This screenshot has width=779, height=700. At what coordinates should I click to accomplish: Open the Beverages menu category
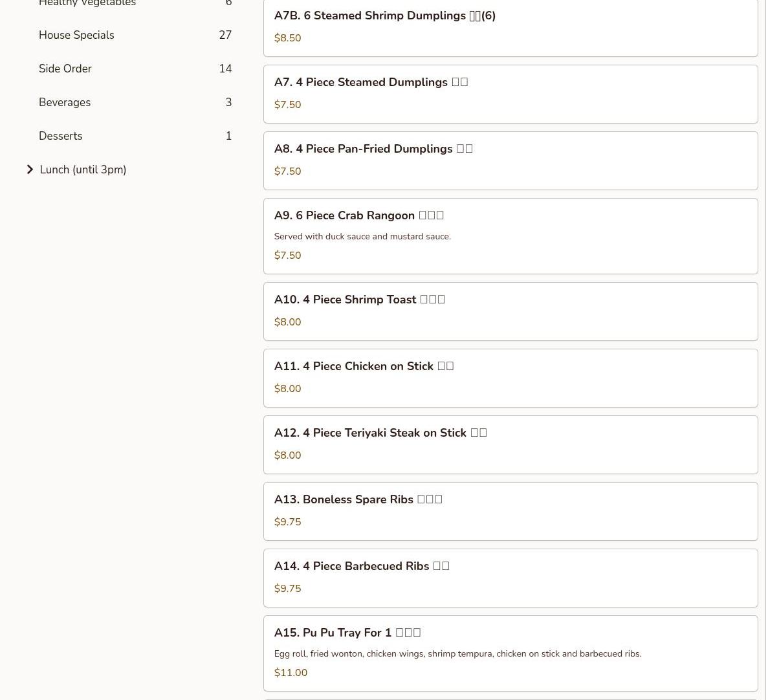coord(65,102)
